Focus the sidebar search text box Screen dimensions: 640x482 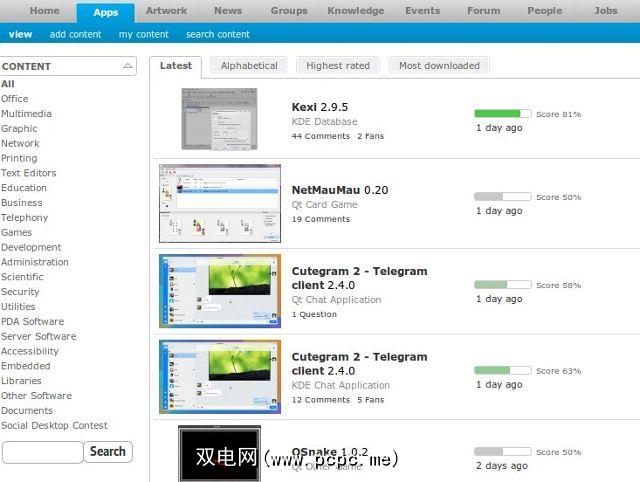pyautogui.click(x=42, y=452)
